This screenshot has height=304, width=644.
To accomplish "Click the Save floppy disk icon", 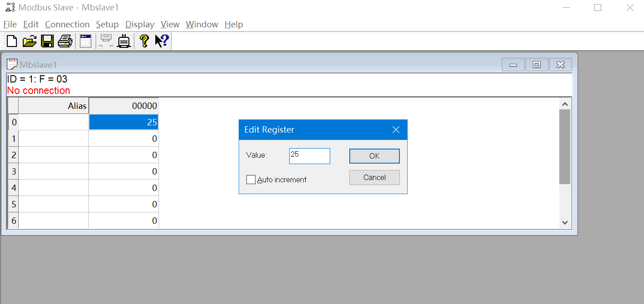I will click(47, 41).
